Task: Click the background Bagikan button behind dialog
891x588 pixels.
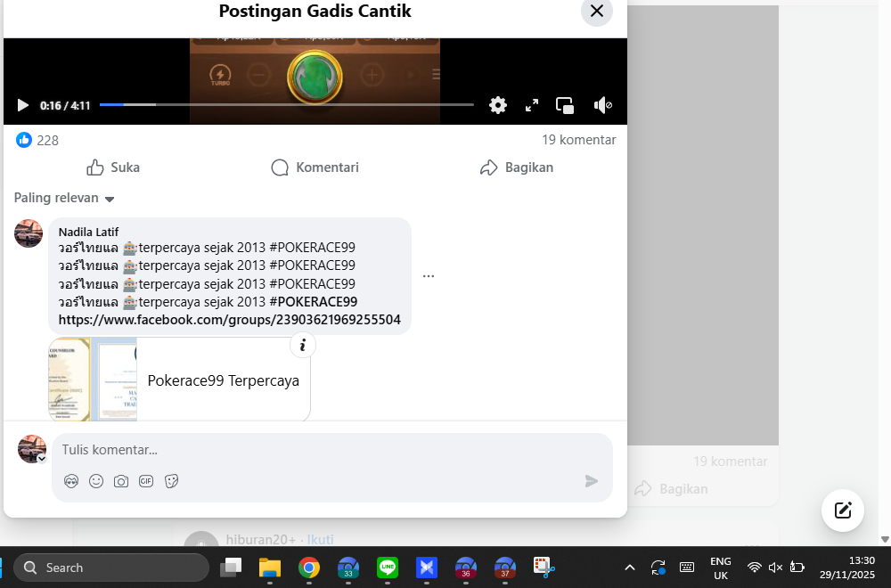Action: (x=671, y=488)
